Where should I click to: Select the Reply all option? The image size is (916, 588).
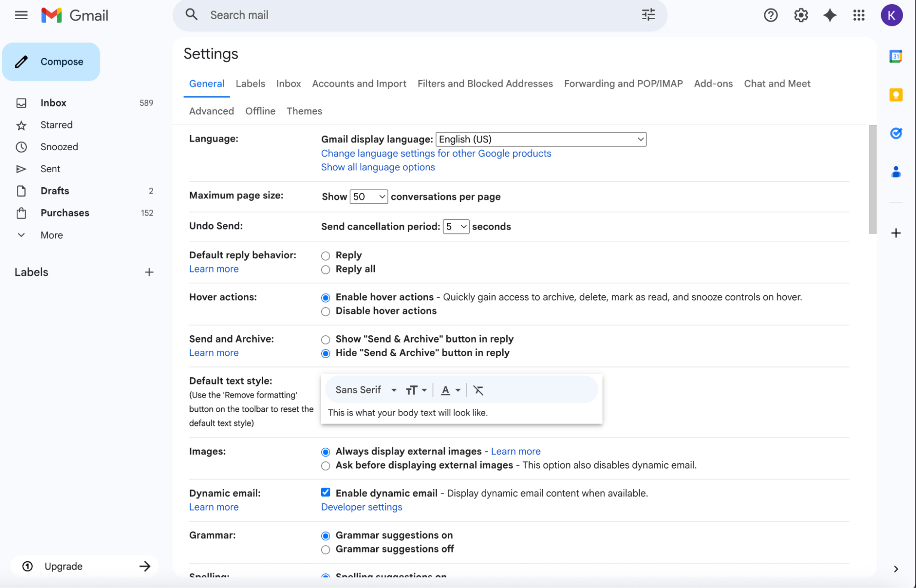tap(325, 269)
